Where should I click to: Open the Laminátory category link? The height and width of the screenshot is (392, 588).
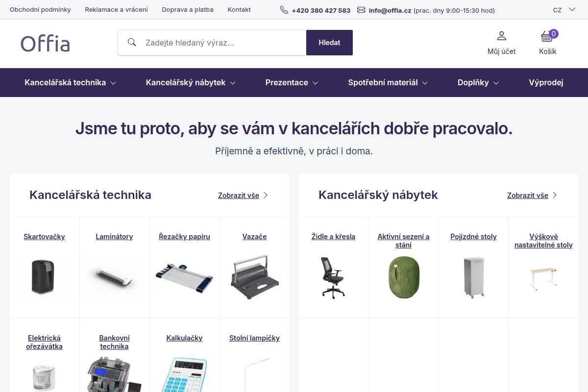pyautogui.click(x=114, y=237)
